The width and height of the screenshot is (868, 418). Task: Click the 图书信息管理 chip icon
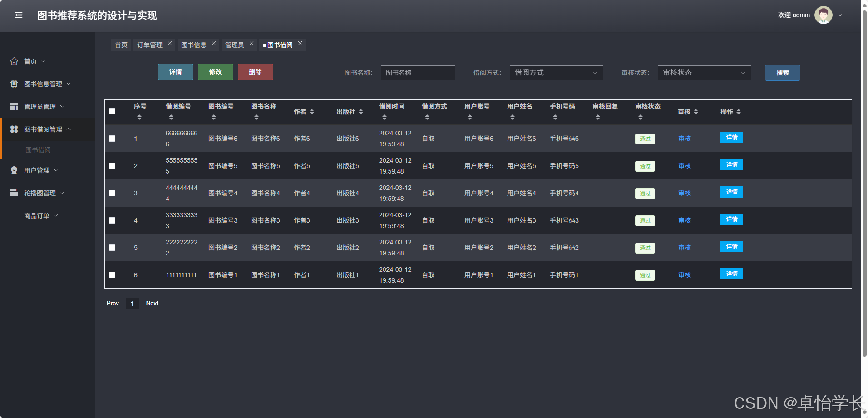point(14,84)
